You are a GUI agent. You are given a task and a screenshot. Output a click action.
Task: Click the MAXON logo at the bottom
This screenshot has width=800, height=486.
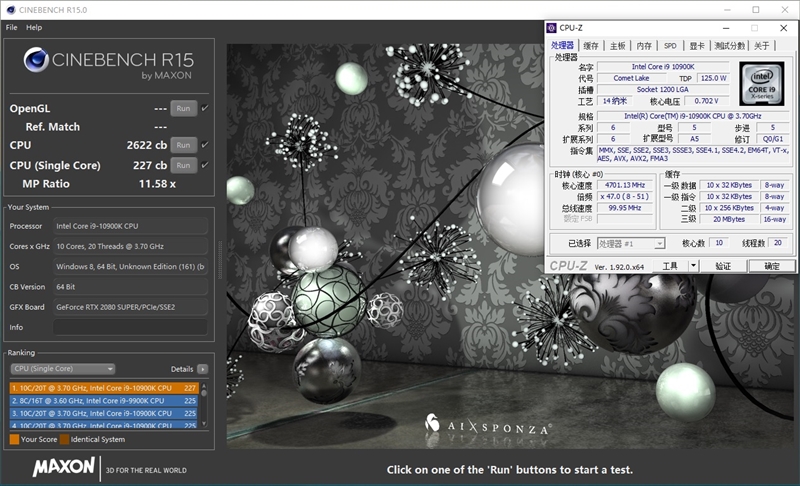pyautogui.click(x=64, y=467)
